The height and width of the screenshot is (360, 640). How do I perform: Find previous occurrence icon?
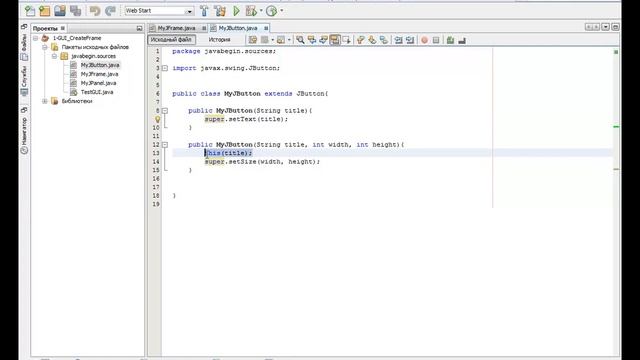tap(312, 40)
